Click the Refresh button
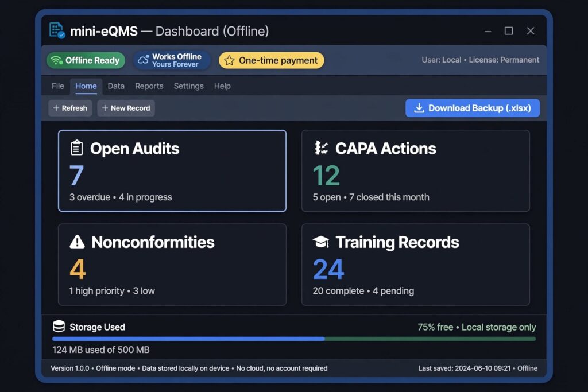 (70, 108)
